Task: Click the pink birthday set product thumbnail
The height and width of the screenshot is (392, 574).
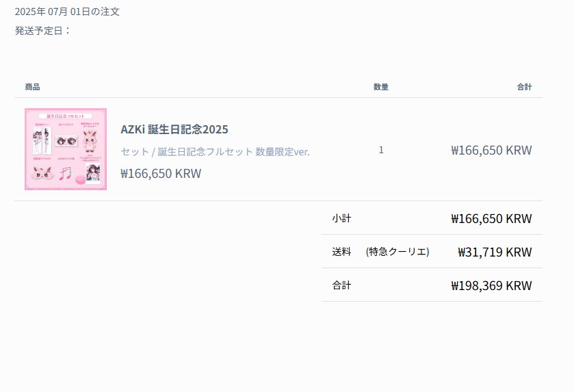Action: (66, 149)
